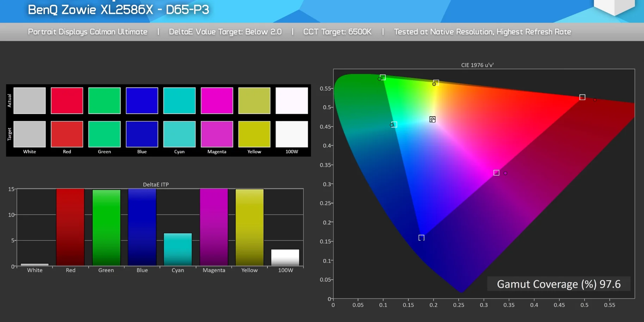Select the "DeltaE ITP" chart title

tap(156, 185)
